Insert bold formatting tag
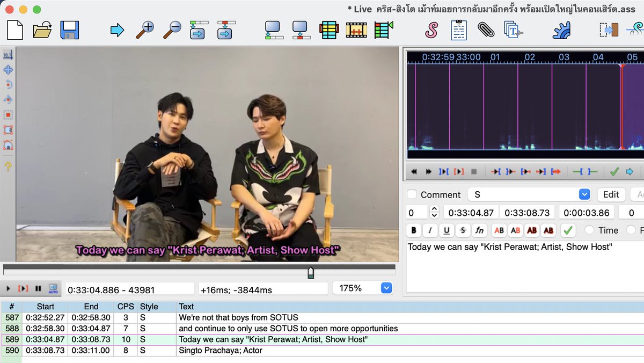 [x=414, y=230]
